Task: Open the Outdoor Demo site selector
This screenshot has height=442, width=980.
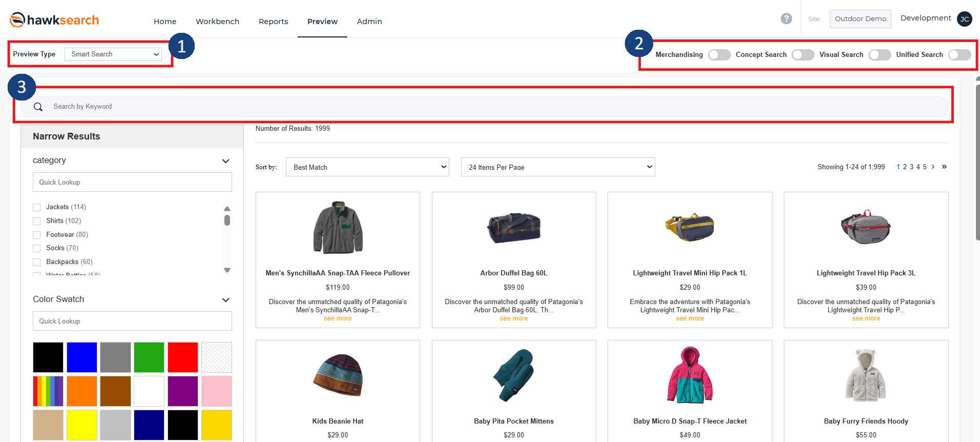Action: 860,19
